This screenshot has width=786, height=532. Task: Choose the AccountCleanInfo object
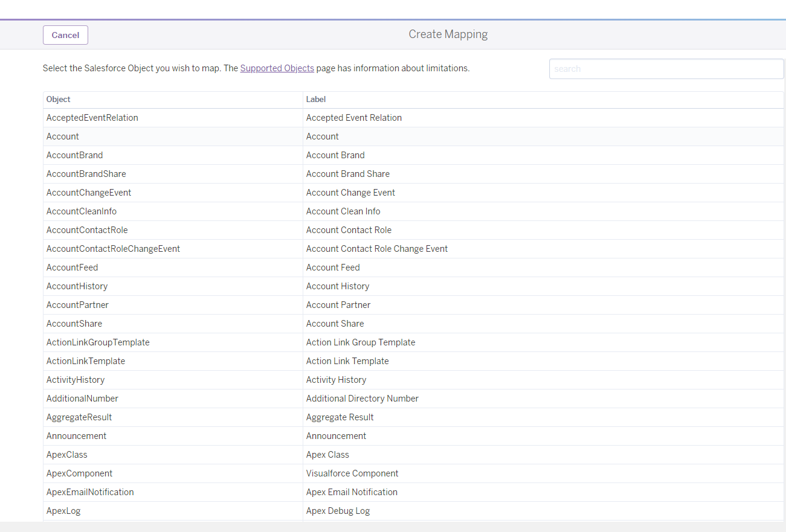[82, 211]
